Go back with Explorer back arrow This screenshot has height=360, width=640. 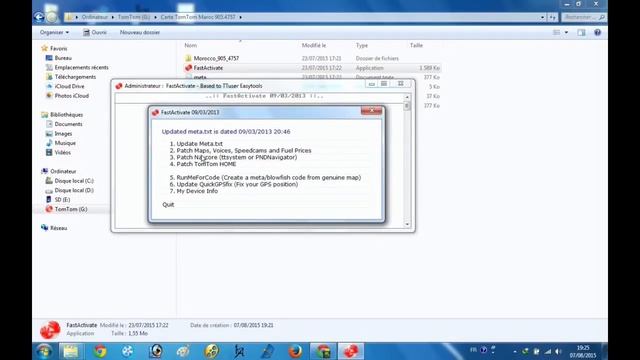39,17
